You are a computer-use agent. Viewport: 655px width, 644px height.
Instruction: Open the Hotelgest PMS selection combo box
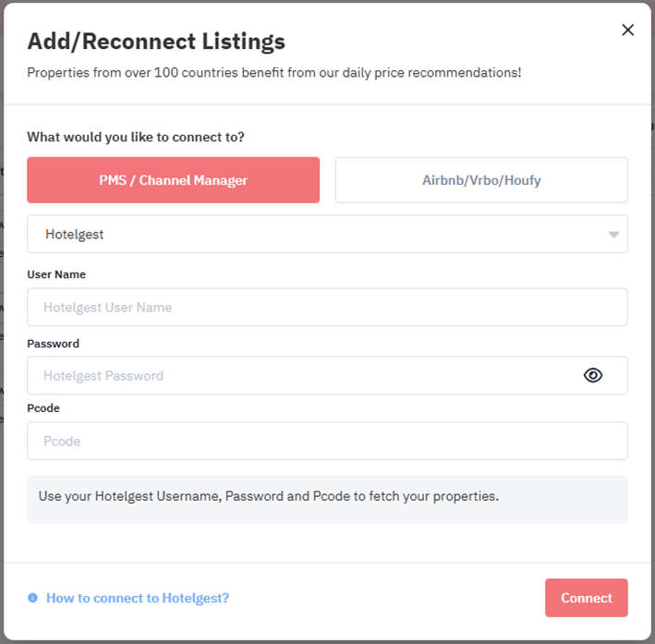(327, 234)
